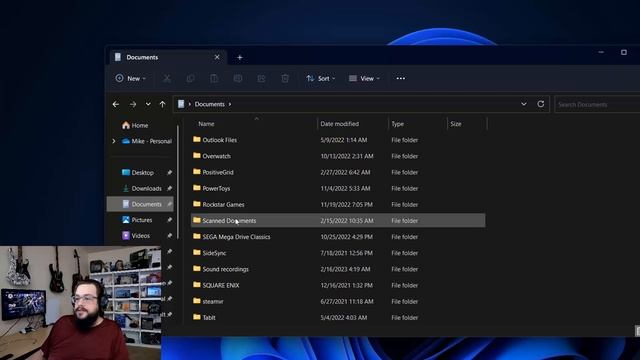Expand address bar history dropdown
Viewport: 640px width, 360px height.
[x=524, y=104]
